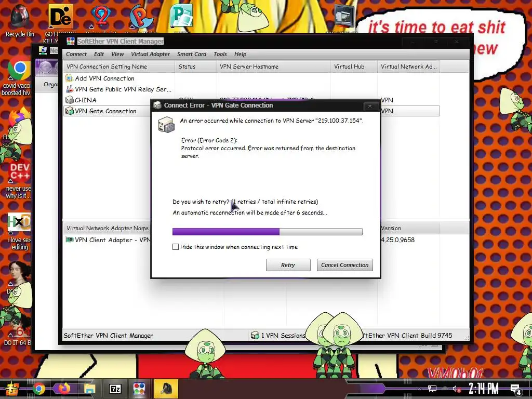Show hidden tray icons chevron
The image size is (532, 399).
[419, 389]
